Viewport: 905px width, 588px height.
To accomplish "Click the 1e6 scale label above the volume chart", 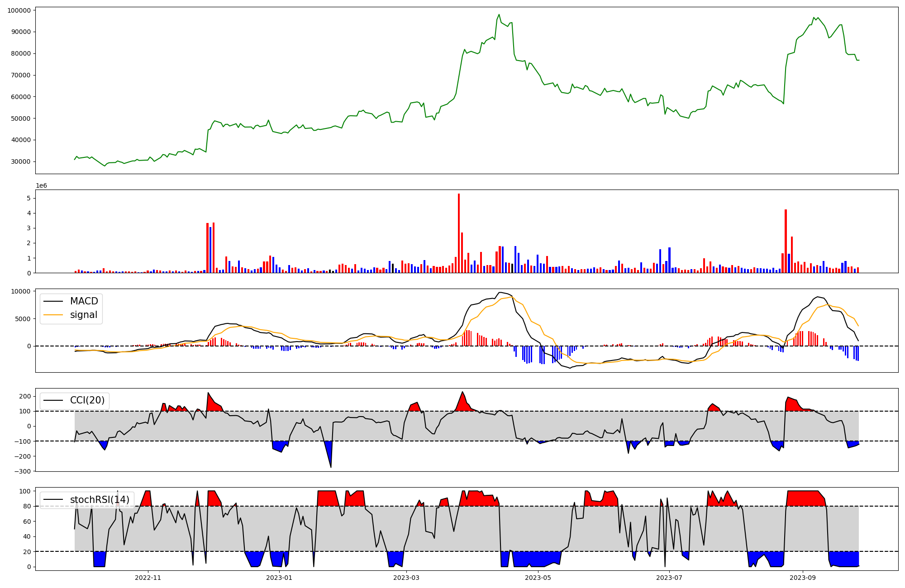I will tap(42, 186).
